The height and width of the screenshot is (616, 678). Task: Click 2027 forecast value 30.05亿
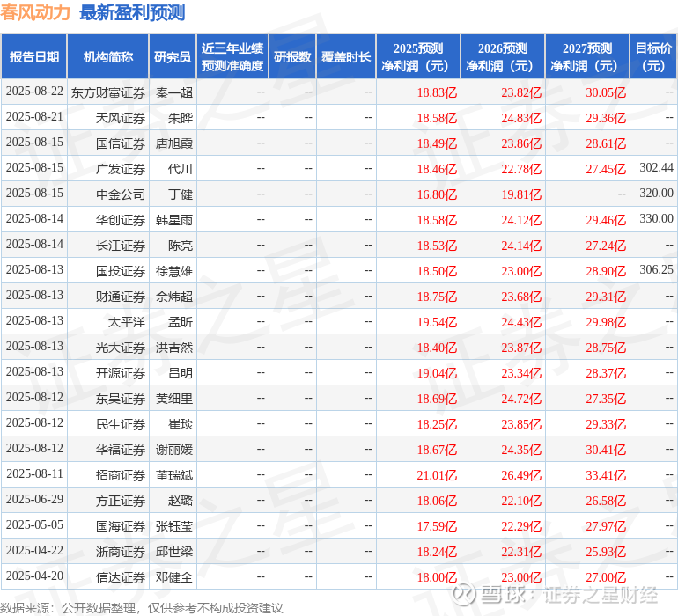[606, 92]
